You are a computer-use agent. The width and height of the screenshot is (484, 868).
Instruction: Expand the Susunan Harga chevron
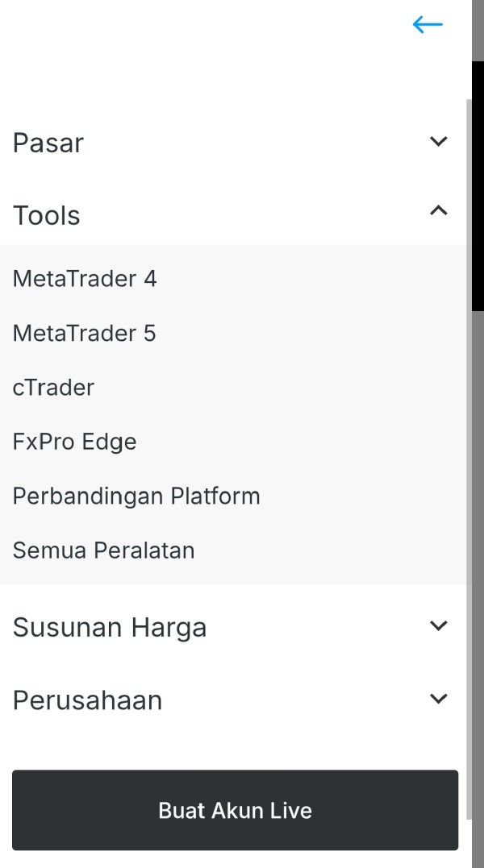coord(439,625)
